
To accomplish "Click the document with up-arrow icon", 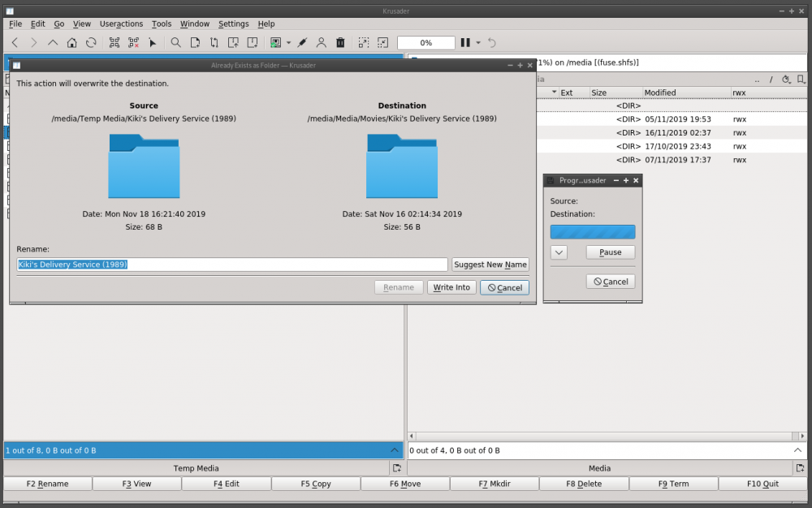I will click(233, 42).
